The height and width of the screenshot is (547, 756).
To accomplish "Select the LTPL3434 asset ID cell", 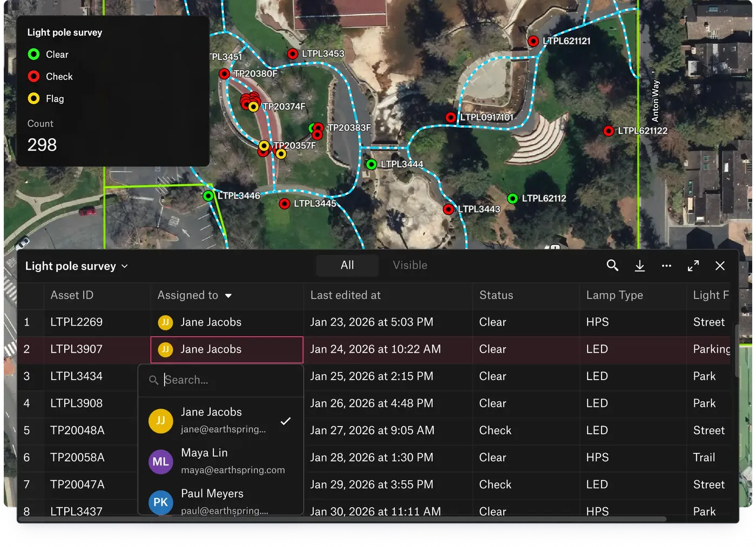I will pyautogui.click(x=90, y=376).
